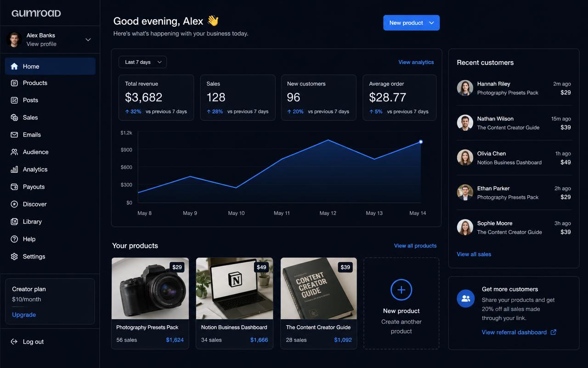Click Olivia Chen's avatar

465,158
